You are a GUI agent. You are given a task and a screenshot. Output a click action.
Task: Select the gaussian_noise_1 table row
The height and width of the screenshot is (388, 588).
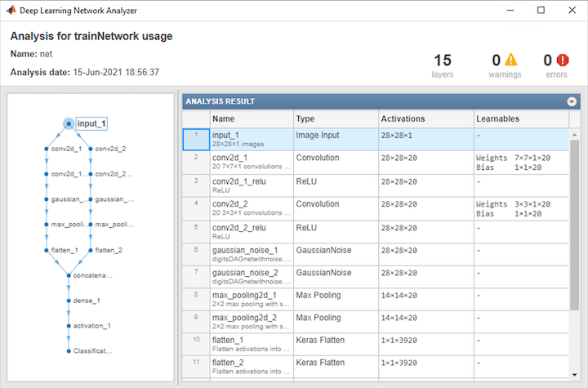(376, 253)
